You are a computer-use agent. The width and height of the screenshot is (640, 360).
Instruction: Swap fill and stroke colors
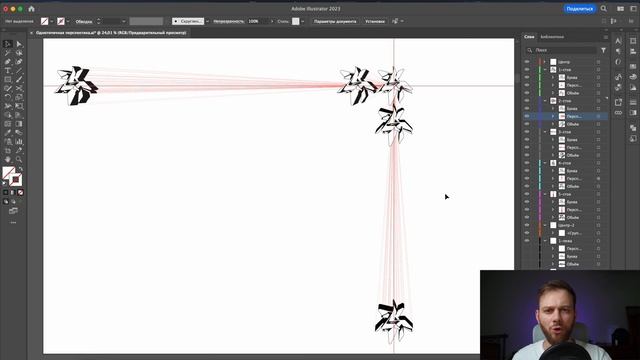tap(20, 169)
